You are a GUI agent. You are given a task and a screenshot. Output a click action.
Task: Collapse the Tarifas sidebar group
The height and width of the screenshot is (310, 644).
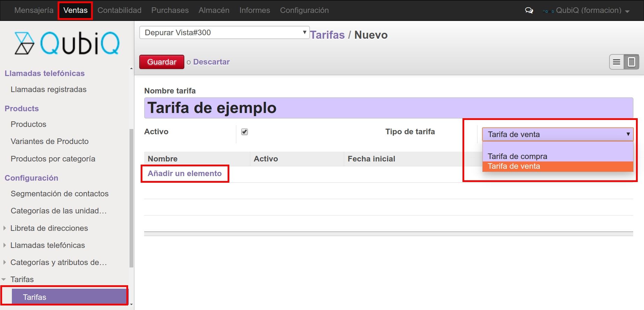coord(22,279)
